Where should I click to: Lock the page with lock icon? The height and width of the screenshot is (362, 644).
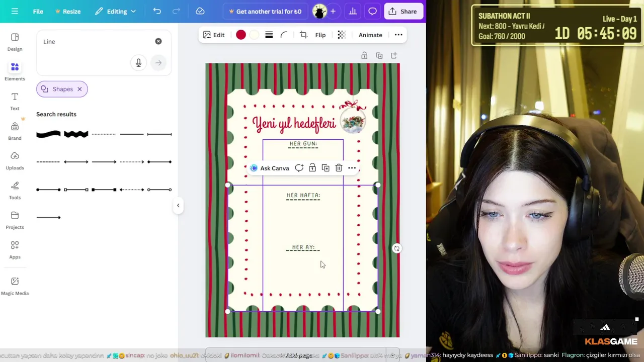(364, 56)
